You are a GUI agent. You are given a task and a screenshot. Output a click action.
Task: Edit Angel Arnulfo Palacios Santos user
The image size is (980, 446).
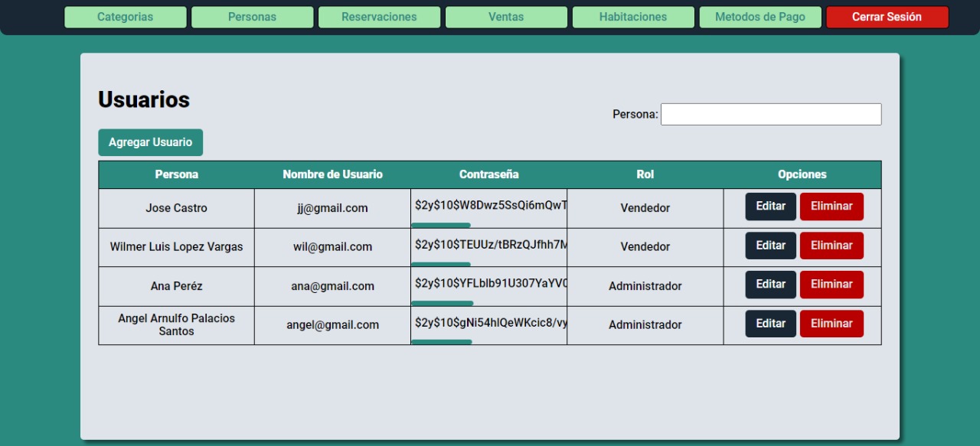[770, 324]
